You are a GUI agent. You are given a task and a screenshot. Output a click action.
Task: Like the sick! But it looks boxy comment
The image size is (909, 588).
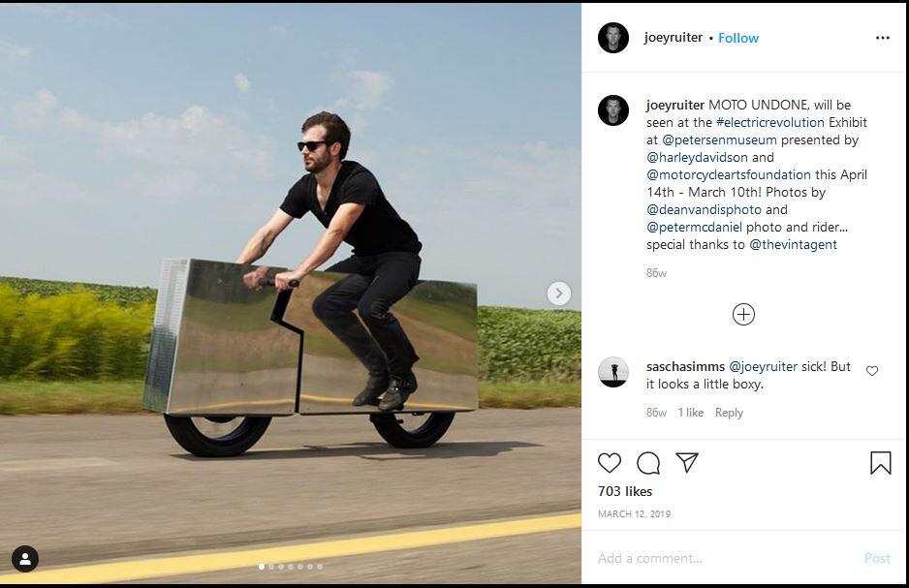coord(872,371)
